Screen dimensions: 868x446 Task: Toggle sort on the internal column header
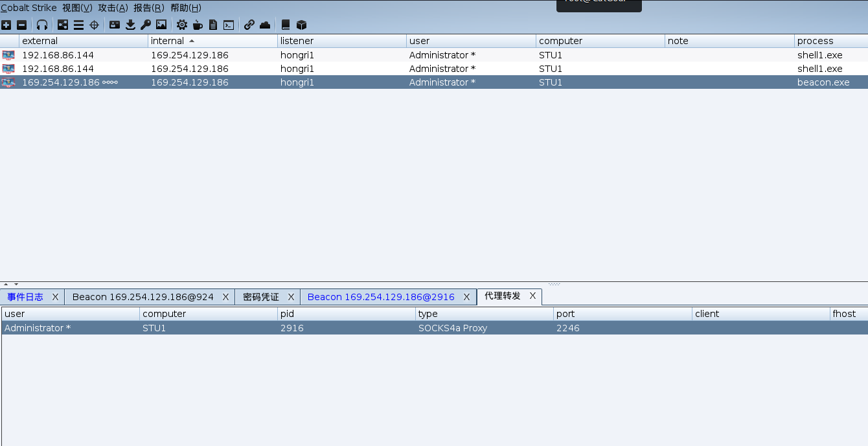212,41
